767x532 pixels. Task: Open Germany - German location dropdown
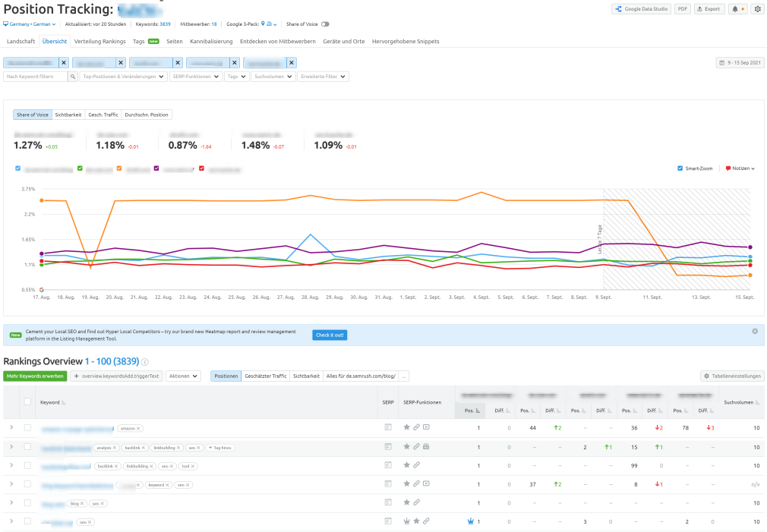click(x=30, y=24)
